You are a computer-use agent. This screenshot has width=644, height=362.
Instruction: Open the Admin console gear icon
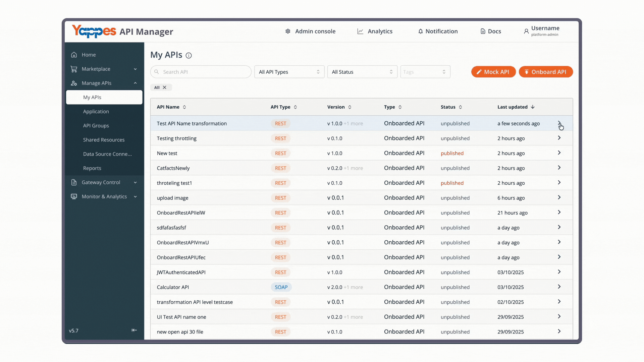click(x=288, y=31)
